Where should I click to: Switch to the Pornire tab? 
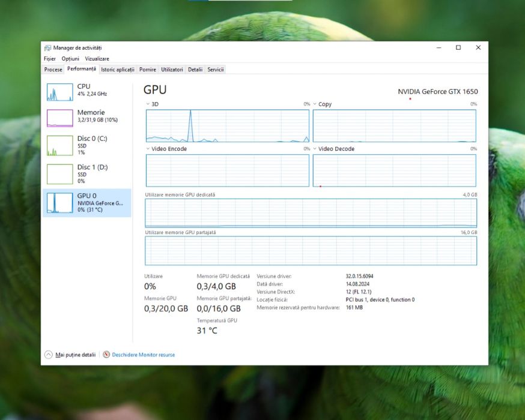(148, 70)
